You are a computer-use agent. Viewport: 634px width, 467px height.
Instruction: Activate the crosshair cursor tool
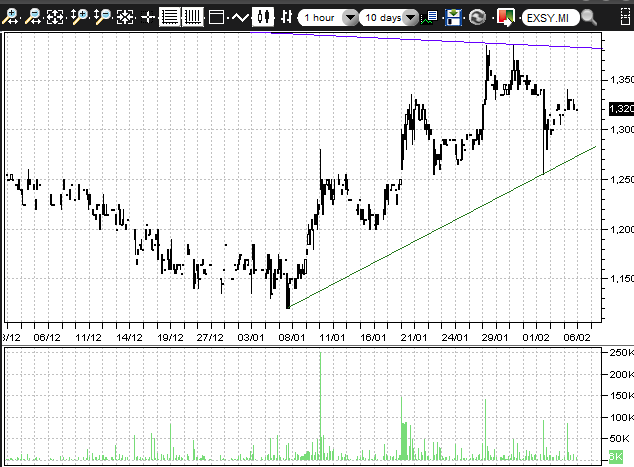(148, 17)
